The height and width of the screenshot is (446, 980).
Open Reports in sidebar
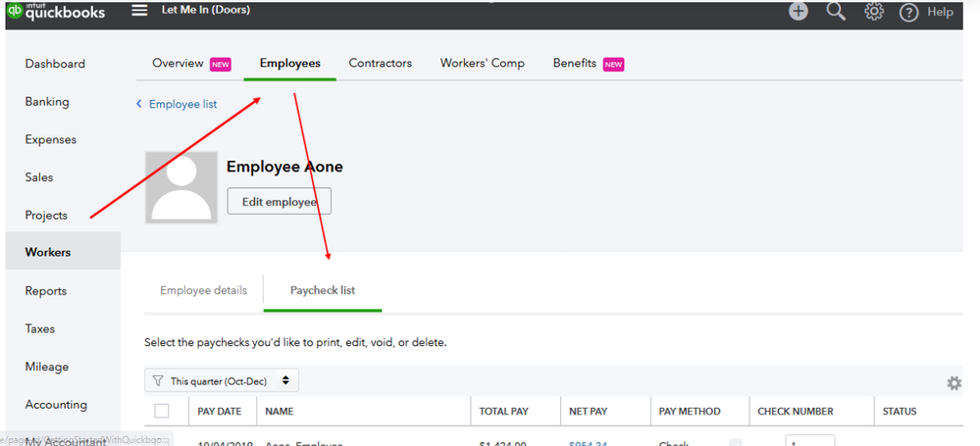[46, 291]
